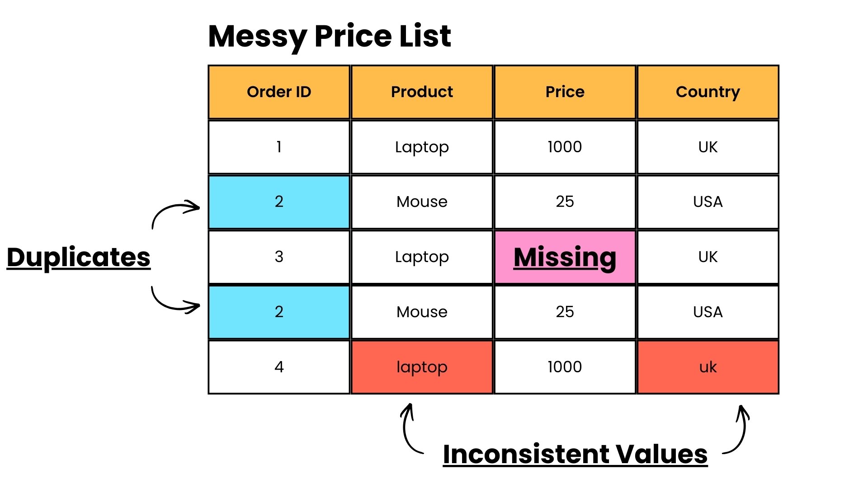Click the Laptop product cell in order 3 row

422,257
